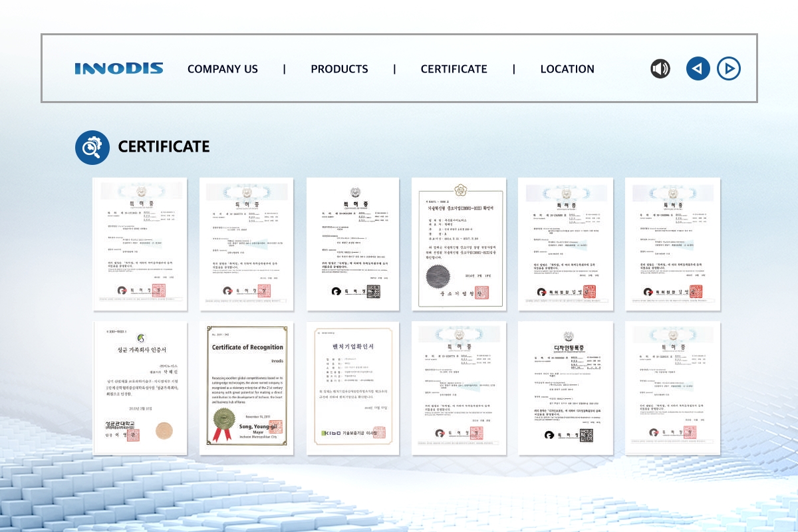The image size is (798, 532).
Task: Open the PRODUCTS menu item
Action: [339, 69]
